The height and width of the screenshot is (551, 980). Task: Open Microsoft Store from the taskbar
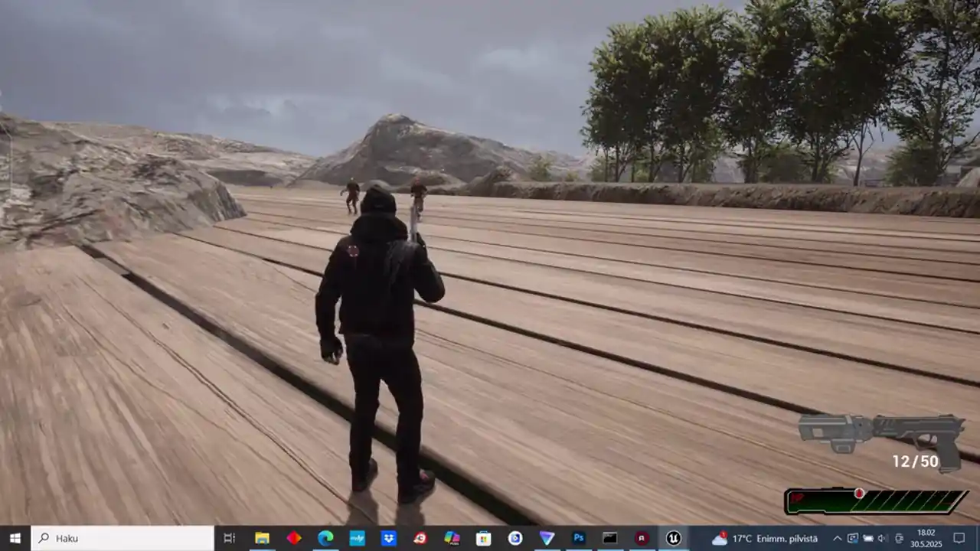(x=483, y=538)
